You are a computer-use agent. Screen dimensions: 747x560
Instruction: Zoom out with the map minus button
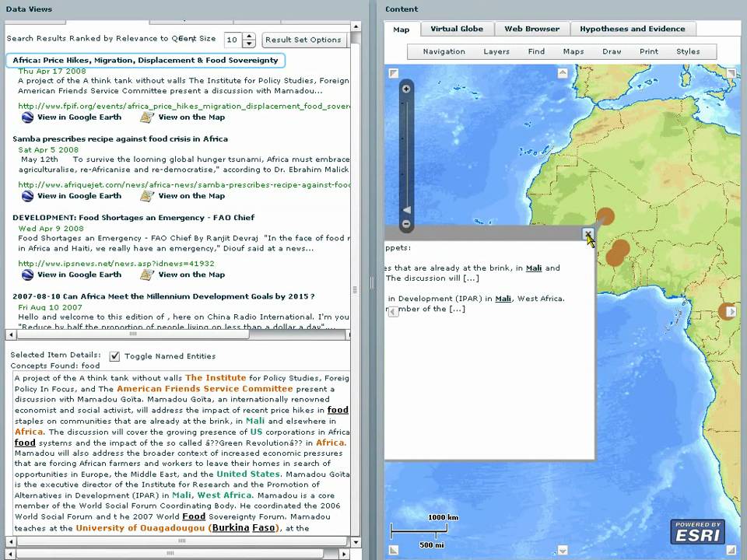406,223
